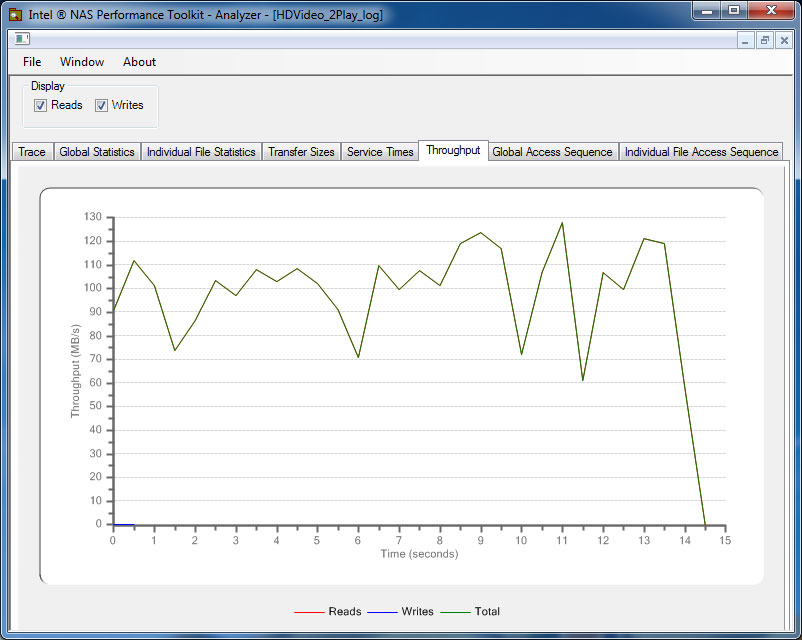Open the File menu

click(x=32, y=62)
